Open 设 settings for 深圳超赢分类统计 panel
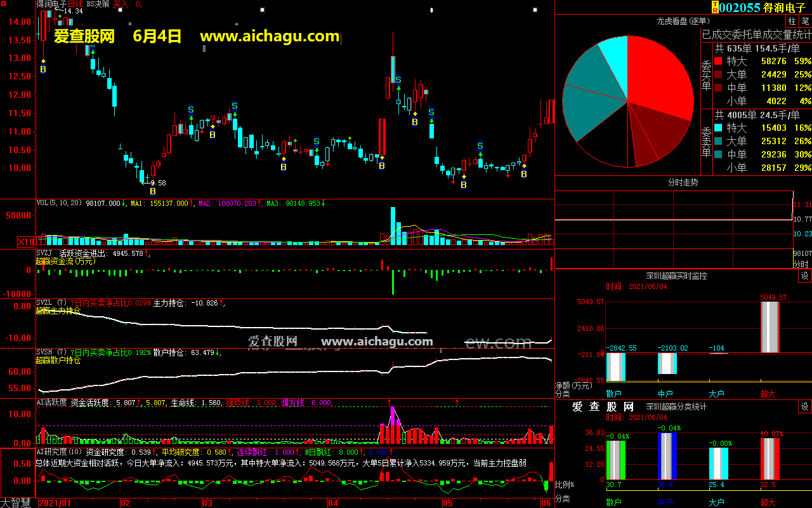812x508 pixels. tap(804, 407)
